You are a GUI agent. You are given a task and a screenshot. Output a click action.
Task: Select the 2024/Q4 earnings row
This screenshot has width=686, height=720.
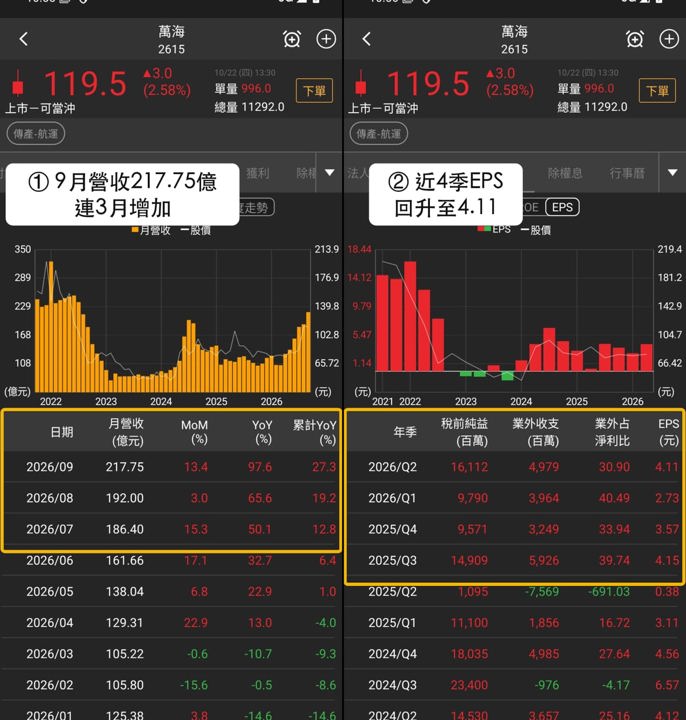click(x=514, y=653)
